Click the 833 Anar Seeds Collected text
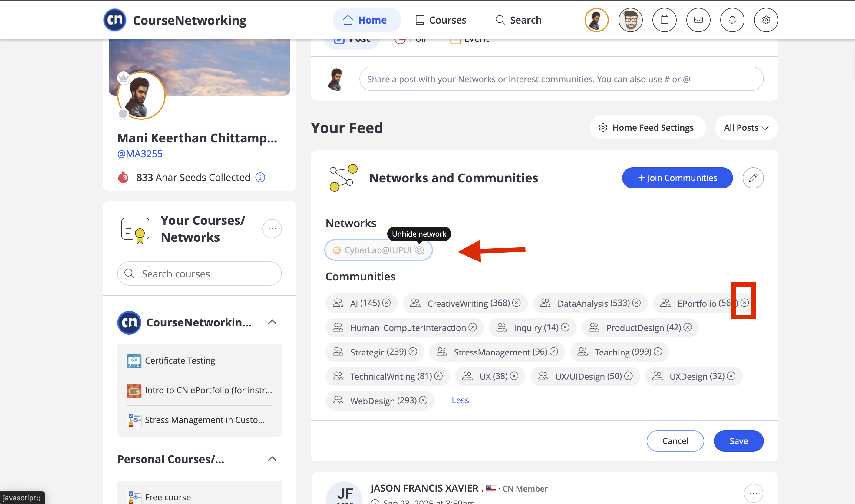855x504 pixels. pos(193,177)
